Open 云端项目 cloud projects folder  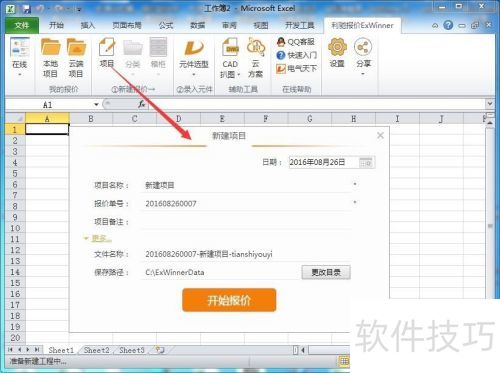point(76,58)
